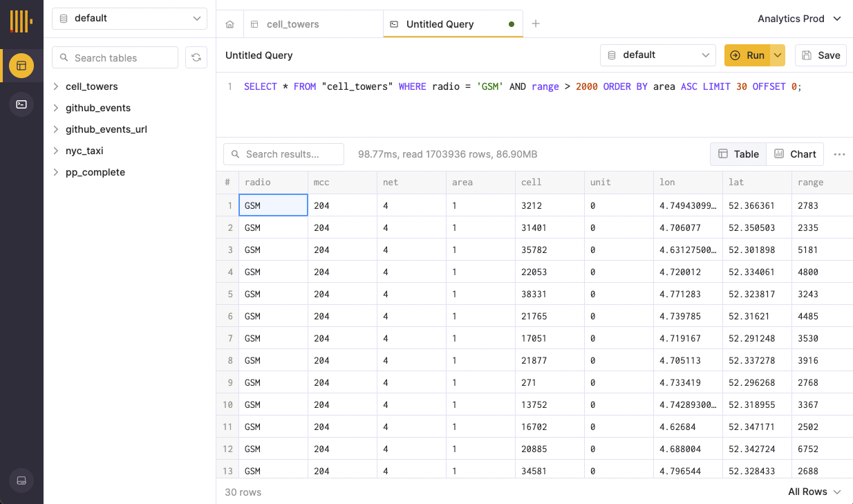Select the highlighted tables panel icon
Screen dimensions: 853x504
coord(21,66)
